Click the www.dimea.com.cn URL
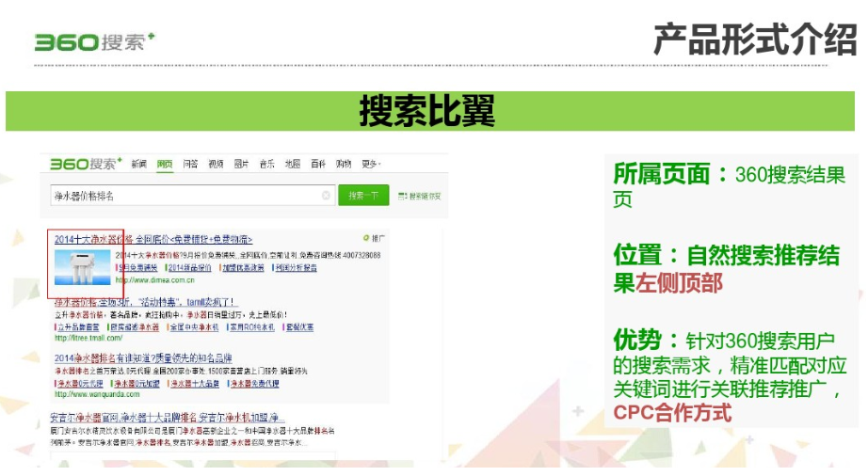 155,280
